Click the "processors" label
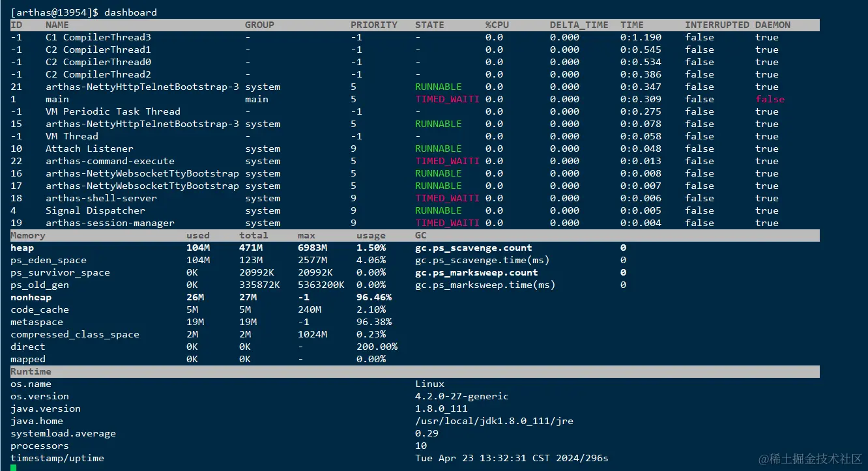The height and width of the screenshot is (471, 868). [40, 446]
